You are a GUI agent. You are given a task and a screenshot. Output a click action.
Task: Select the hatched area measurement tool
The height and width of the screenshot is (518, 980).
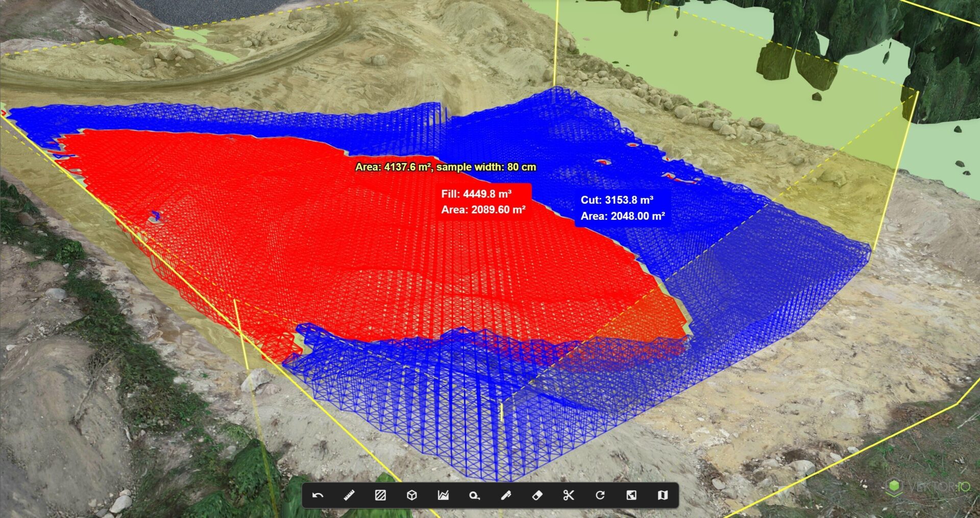coord(380,496)
